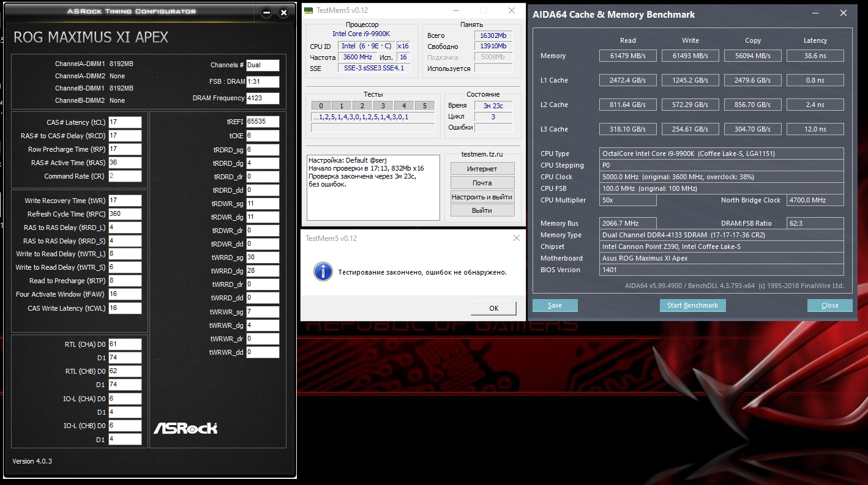Click the Настроить и выйти button
The width and height of the screenshot is (868, 485).
click(482, 197)
